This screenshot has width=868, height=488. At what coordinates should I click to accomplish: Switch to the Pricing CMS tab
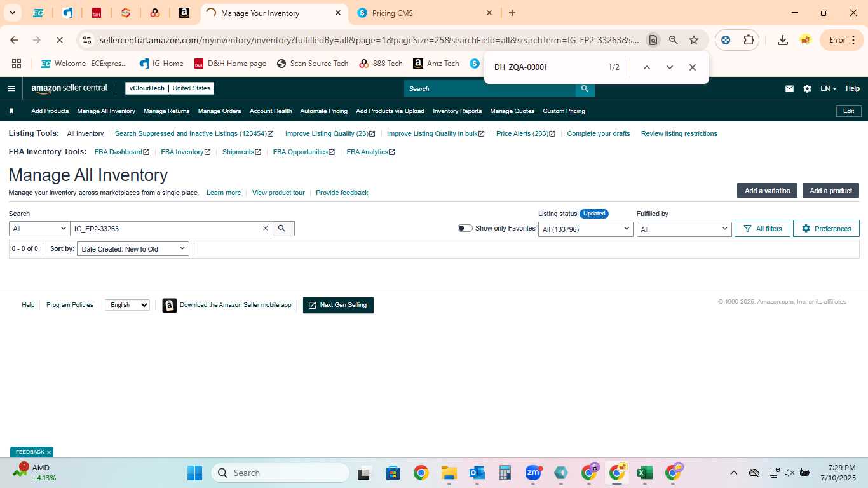click(x=423, y=13)
